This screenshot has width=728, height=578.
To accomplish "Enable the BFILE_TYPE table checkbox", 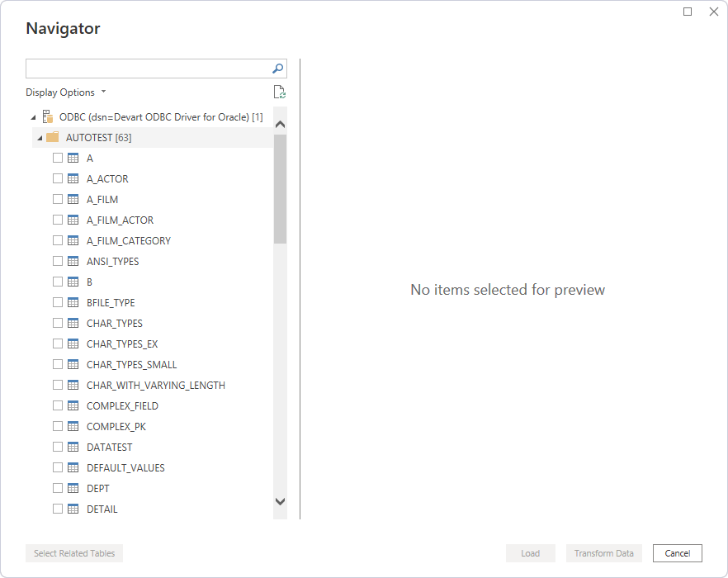I will click(x=58, y=303).
